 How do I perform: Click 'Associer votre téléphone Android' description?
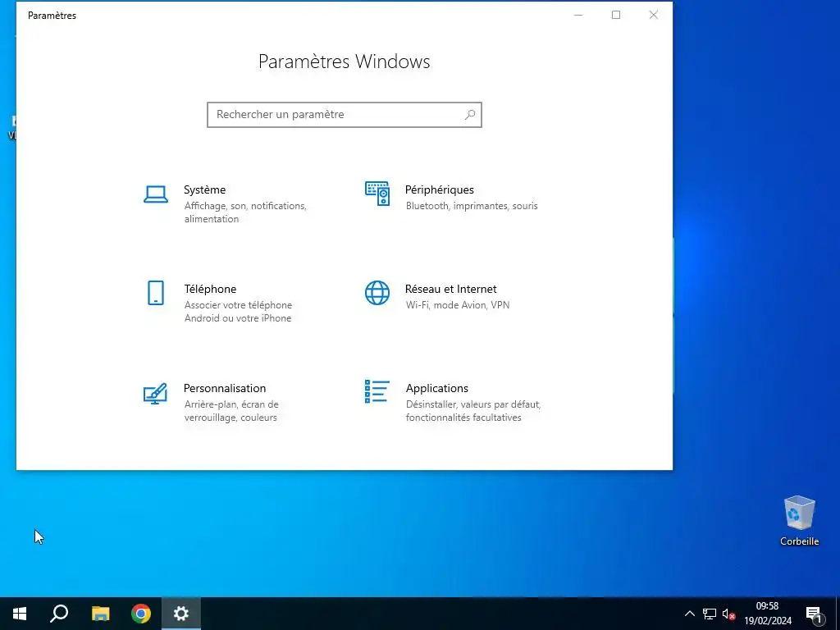(238, 311)
